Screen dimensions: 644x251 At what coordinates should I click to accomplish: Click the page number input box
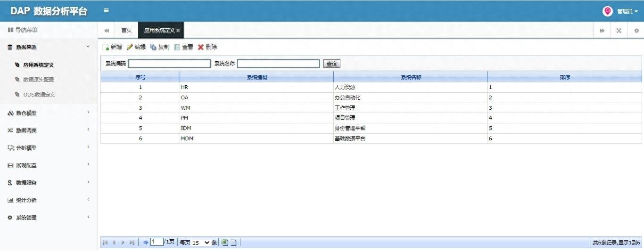pos(157,242)
